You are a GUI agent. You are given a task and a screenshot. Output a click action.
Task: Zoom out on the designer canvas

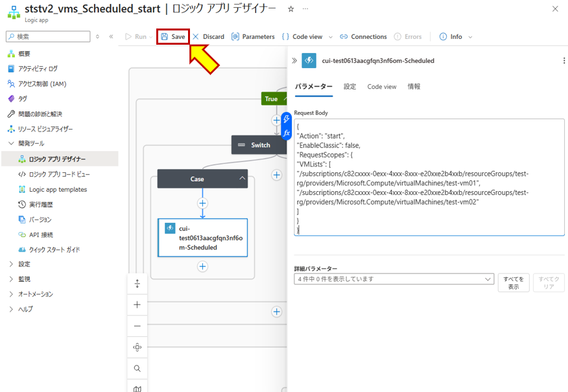tap(137, 326)
